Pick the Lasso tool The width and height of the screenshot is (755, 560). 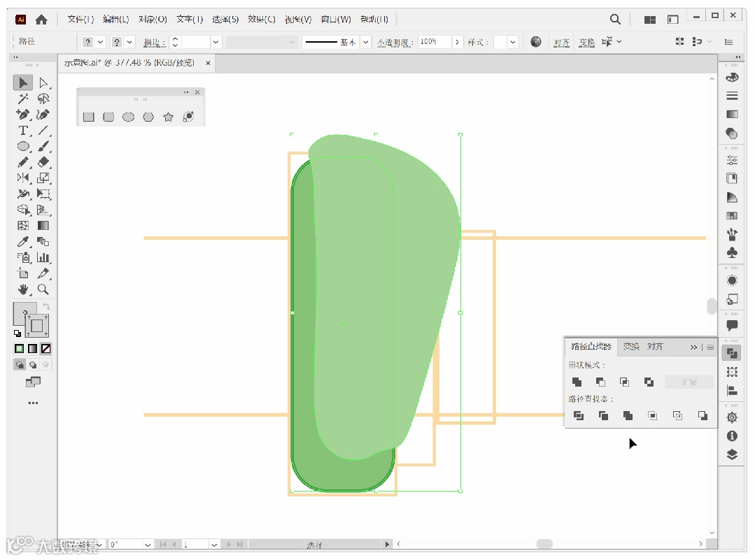(x=43, y=99)
